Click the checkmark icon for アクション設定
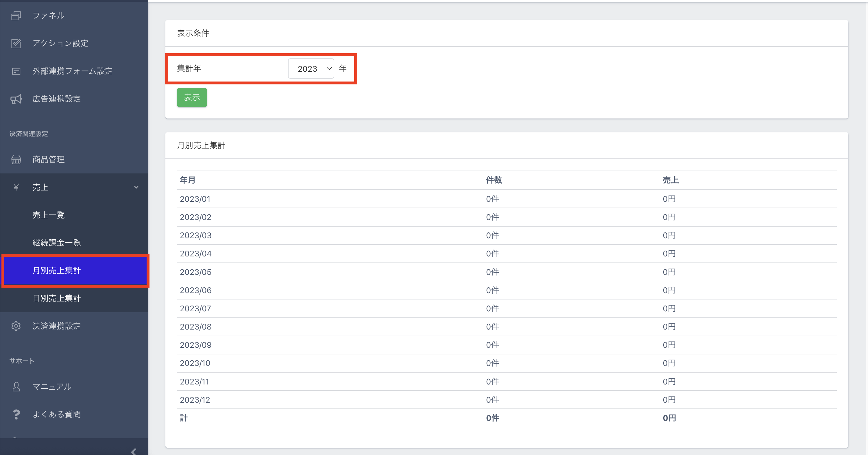 [16, 43]
